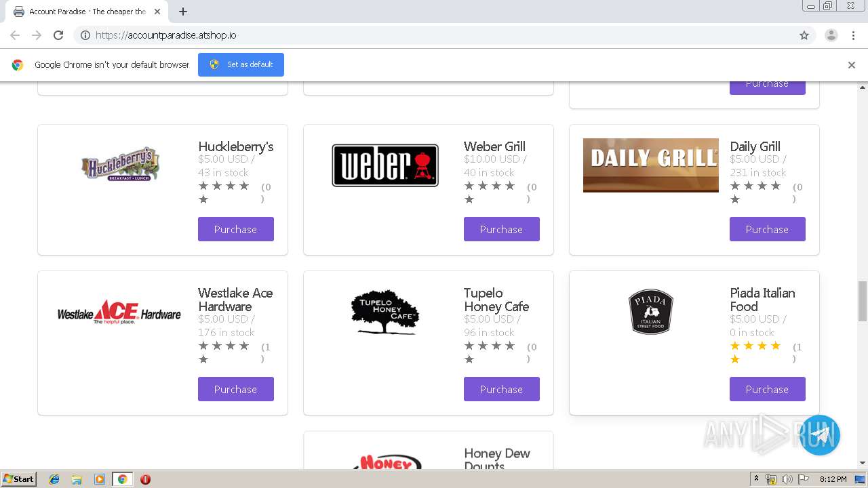Click the Honey Dew Donuts title
The height and width of the screenshot is (488, 868).
click(x=497, y=459)
